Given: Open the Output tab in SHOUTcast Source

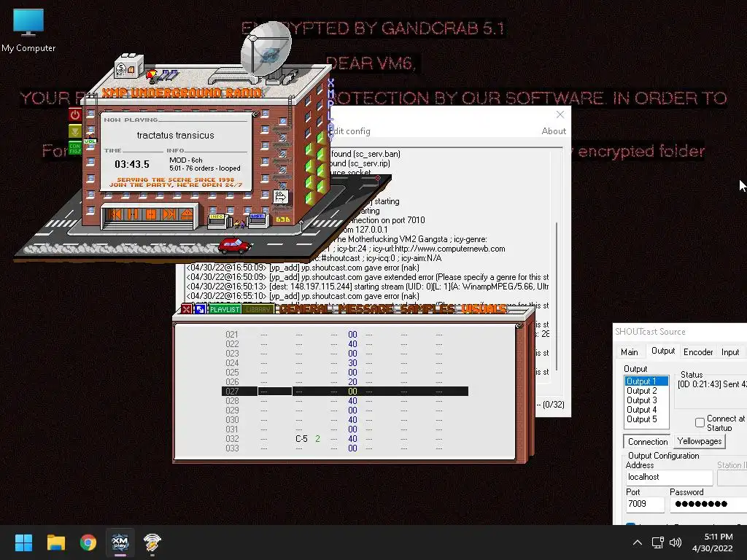Looking at the screenshot, I should [662, 351].
